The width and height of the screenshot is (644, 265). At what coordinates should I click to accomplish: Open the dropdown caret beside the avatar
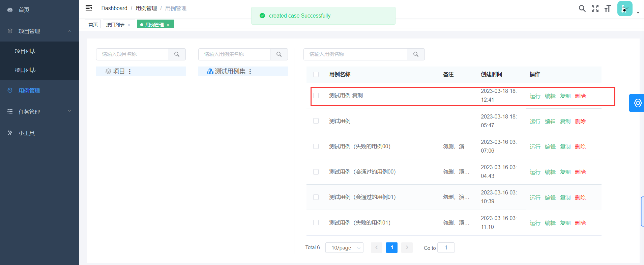pos(638,13)
